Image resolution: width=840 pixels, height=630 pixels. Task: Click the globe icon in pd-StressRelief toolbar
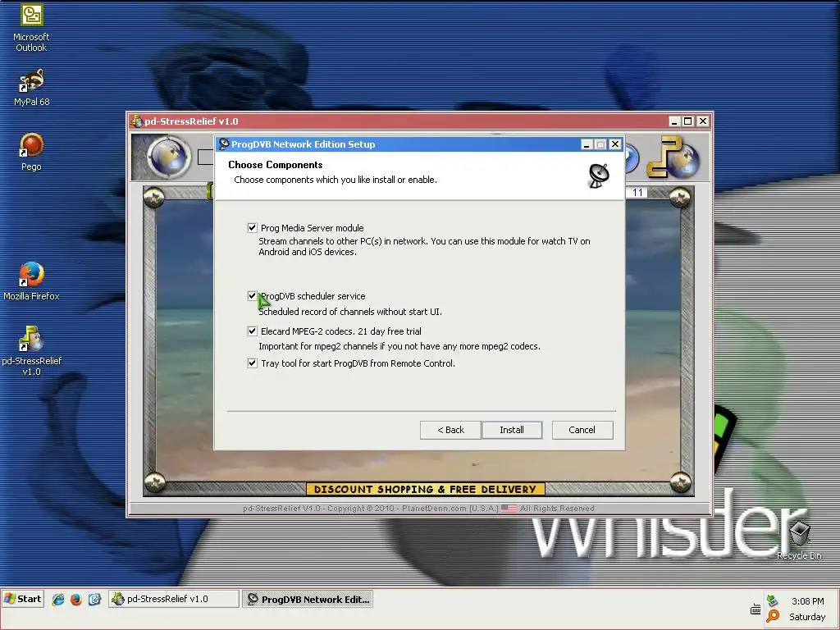click(x=169, y=157)
